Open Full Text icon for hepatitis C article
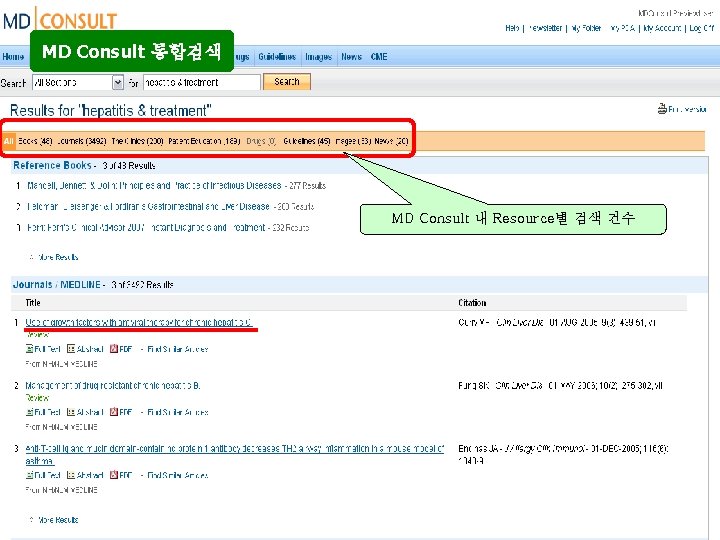720x540 pixels. (30, 349)
